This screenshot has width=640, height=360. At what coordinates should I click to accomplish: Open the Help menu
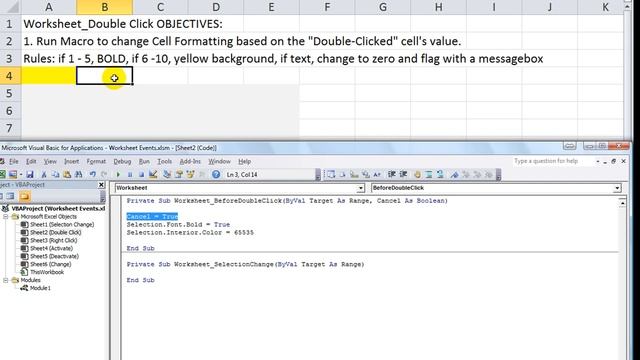coord(244,161)
